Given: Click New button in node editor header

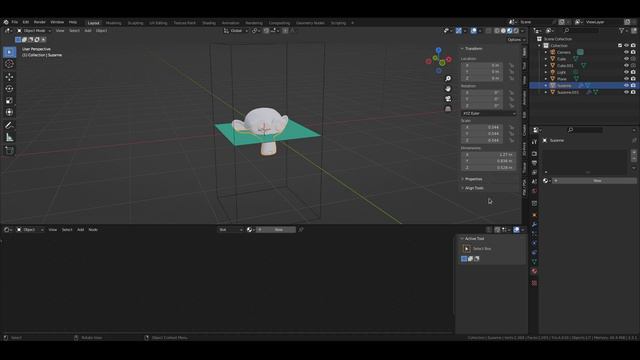Looking at the screenshot, I should [276, 230].
